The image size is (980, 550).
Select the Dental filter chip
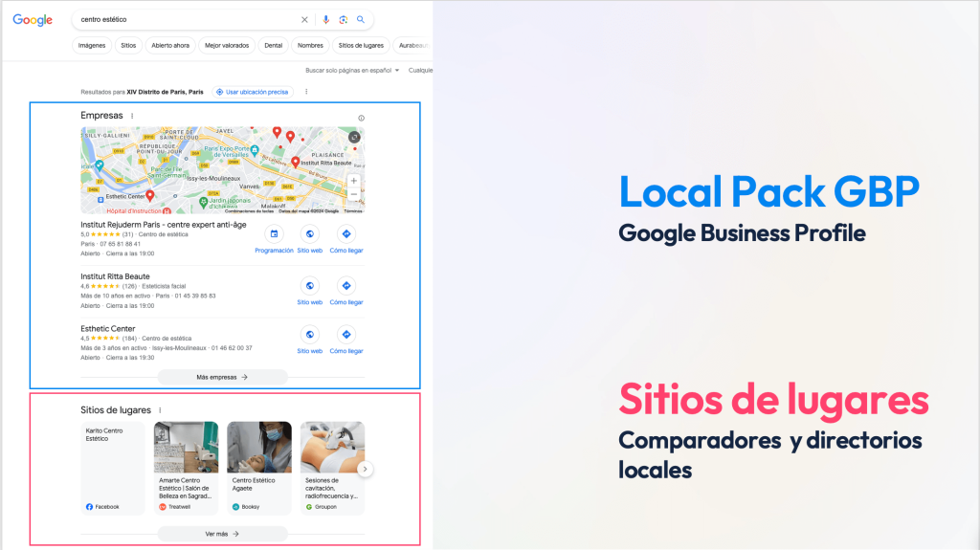(273, 45)
